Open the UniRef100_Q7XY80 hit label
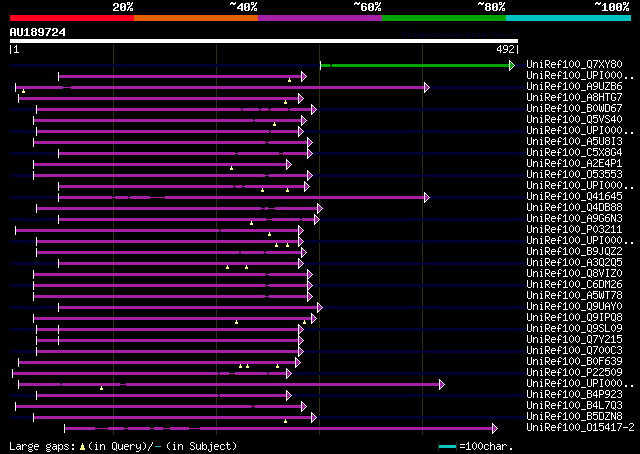Image resolution: width=640 pixels, height=454 pixels. 574,64
